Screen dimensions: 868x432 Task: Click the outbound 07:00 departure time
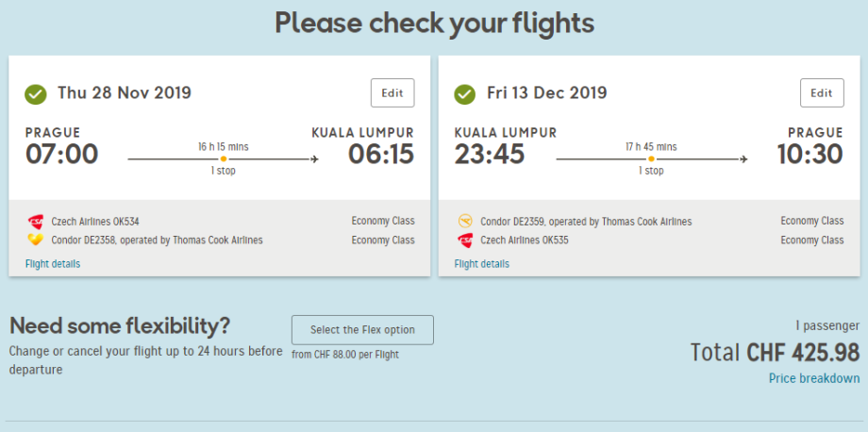coord(61,154)
